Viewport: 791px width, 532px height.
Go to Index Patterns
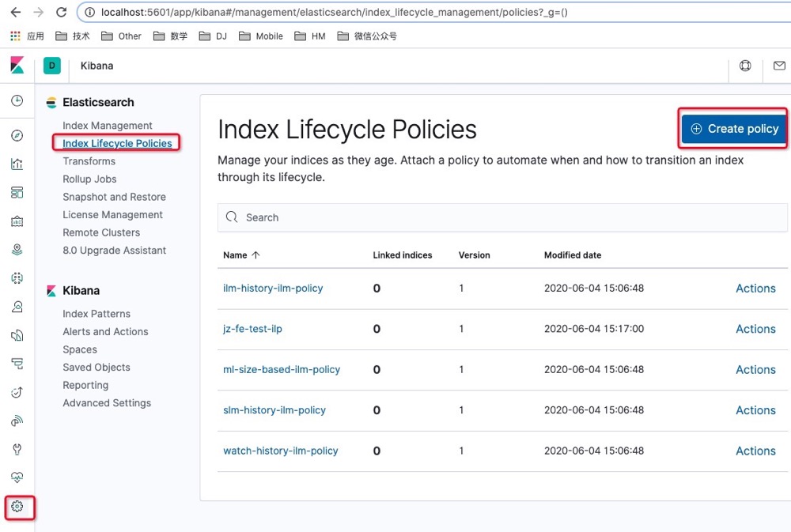(x=97, y=314)
